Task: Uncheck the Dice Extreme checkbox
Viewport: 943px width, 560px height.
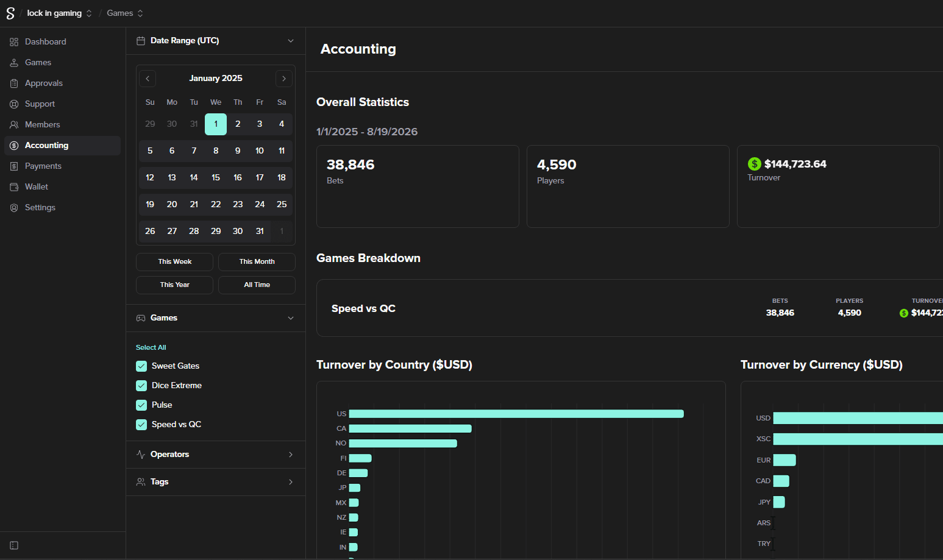Action: (141, 386)
